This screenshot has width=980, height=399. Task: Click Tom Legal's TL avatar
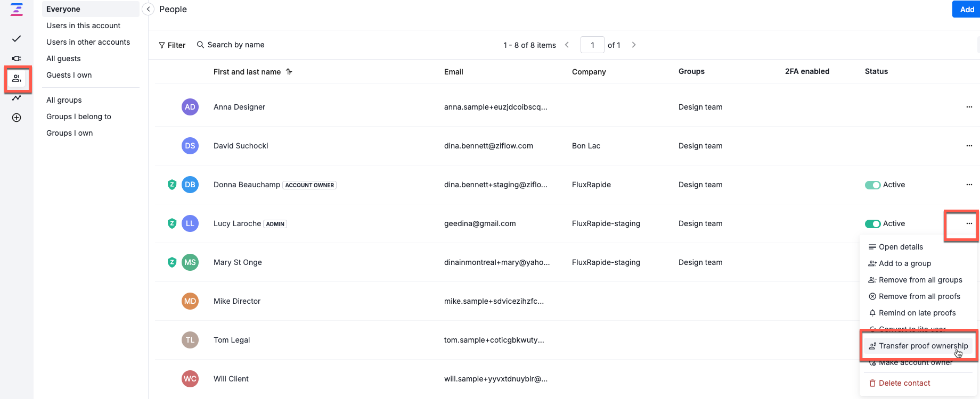pyautogui.click(x=190, y=340)
